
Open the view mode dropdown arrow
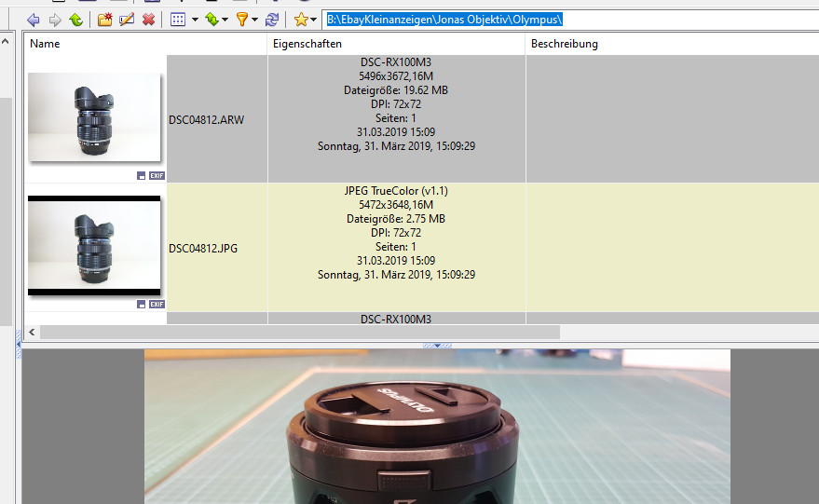tap(195, 20)
